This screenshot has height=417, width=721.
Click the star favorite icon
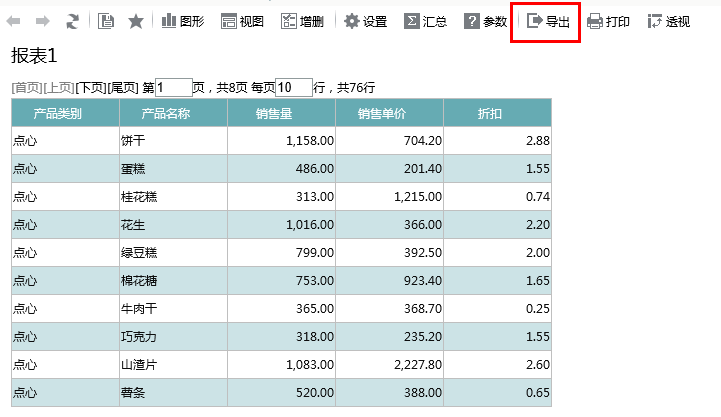click(136, 21)
